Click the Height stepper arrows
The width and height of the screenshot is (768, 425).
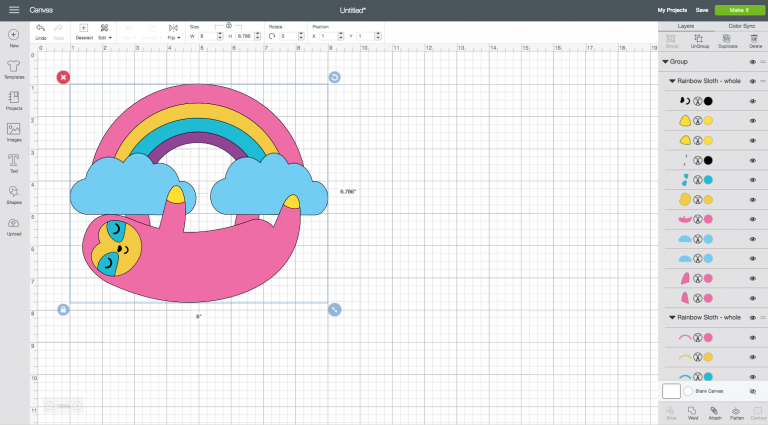coord(258,36)
